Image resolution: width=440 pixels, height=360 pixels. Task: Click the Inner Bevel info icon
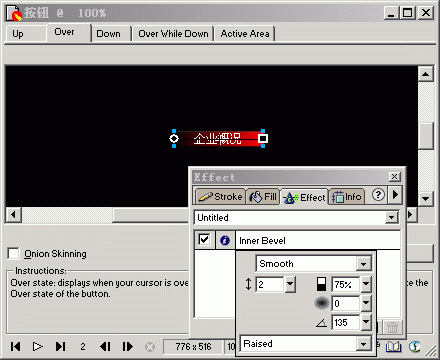(225, 240)
